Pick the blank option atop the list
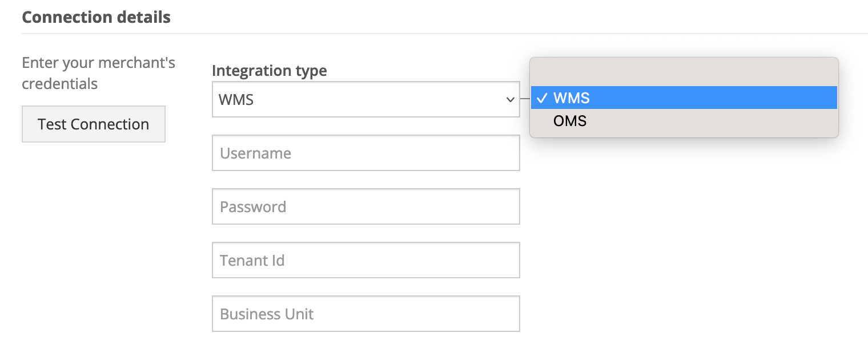The height and width of the screenshot is (345, 868). point(683,74)
